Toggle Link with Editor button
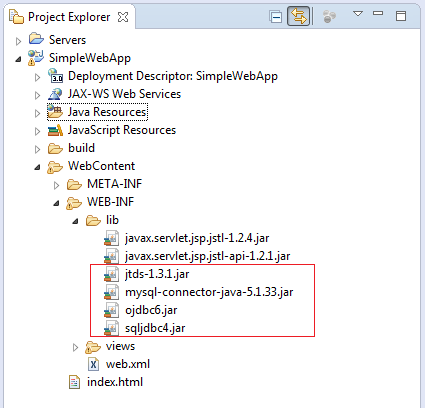 coord(298,16)
